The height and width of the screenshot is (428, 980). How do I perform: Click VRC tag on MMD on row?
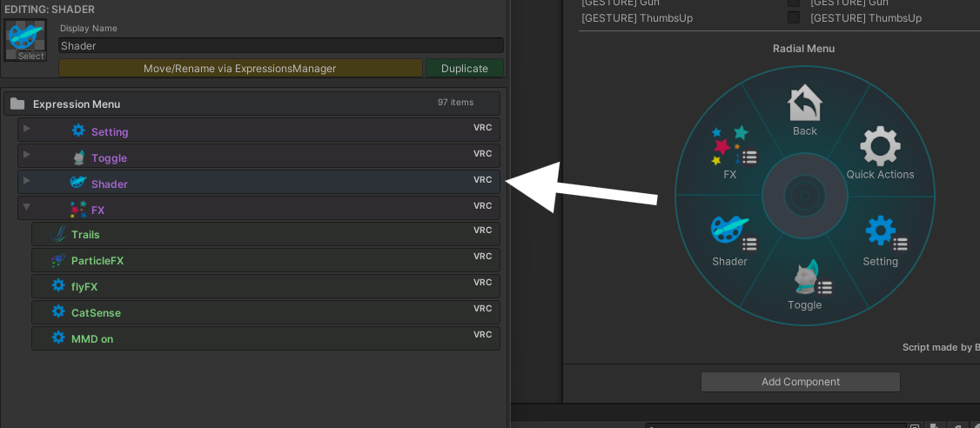[482, 334]
